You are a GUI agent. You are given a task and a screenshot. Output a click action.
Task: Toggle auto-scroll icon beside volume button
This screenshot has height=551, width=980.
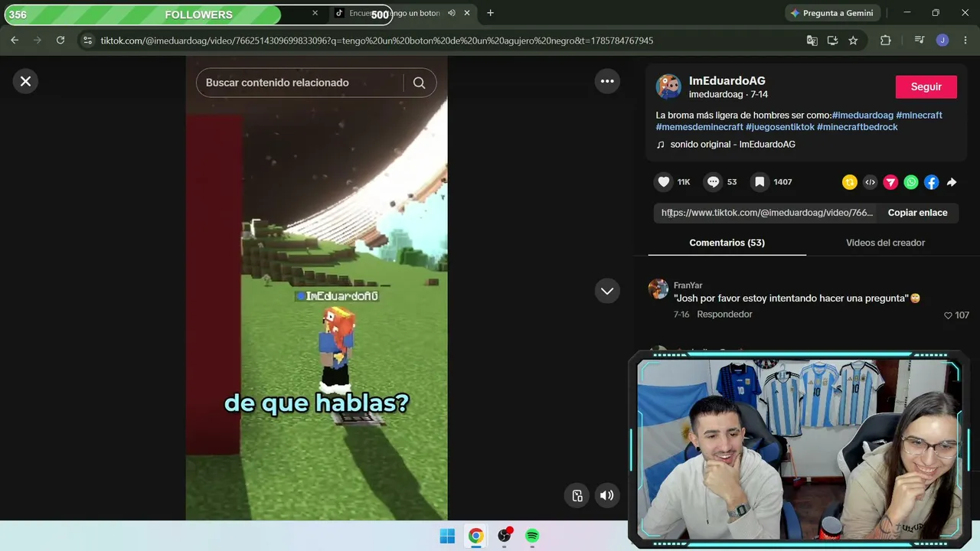[x=578, y=495]
